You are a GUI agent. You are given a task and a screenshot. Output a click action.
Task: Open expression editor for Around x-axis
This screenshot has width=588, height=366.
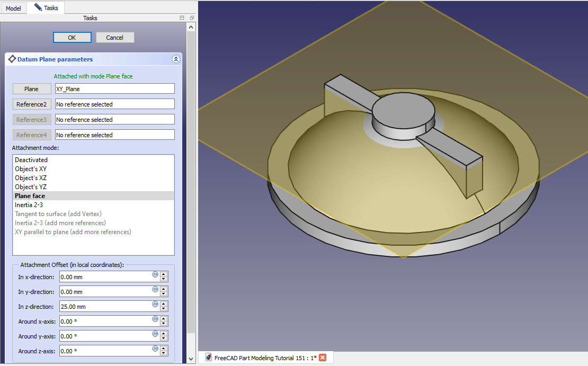(x=155, y=319)
